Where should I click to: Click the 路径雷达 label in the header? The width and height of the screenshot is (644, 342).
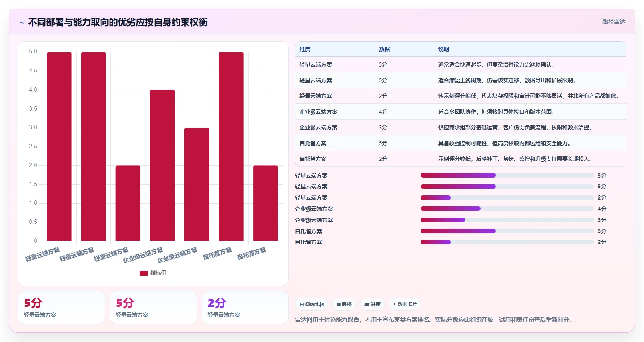pos(613,22)
